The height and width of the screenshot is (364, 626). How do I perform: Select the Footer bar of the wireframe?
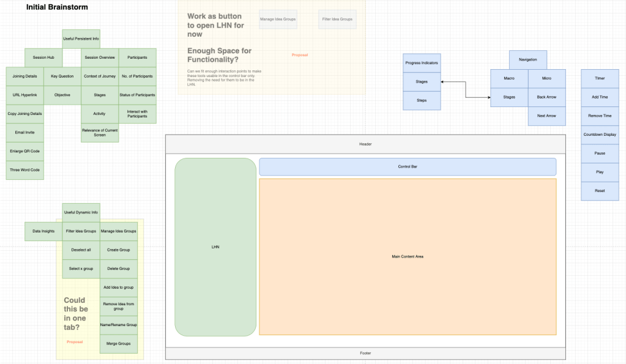[x=365, y=353]
